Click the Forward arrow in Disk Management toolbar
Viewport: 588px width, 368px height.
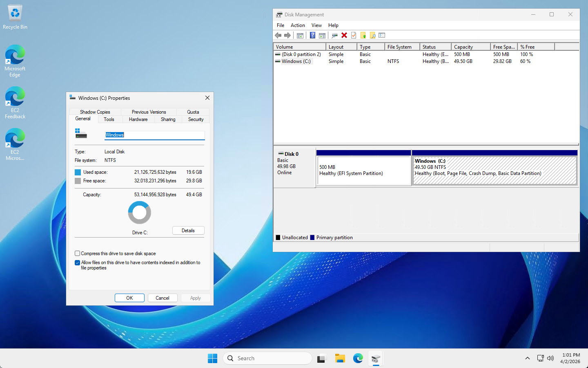287,36
